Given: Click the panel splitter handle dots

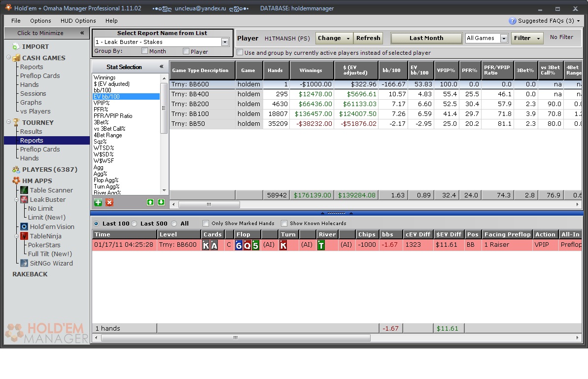Looking at the screenshot, I should tap(336, 213).
